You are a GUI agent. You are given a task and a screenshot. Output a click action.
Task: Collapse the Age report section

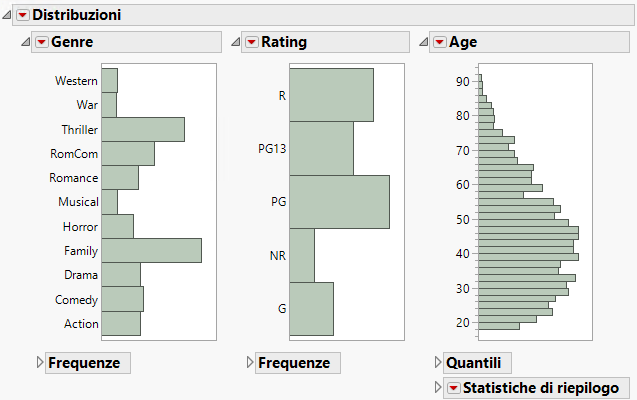pyautogui.click(x=424, y=42)
